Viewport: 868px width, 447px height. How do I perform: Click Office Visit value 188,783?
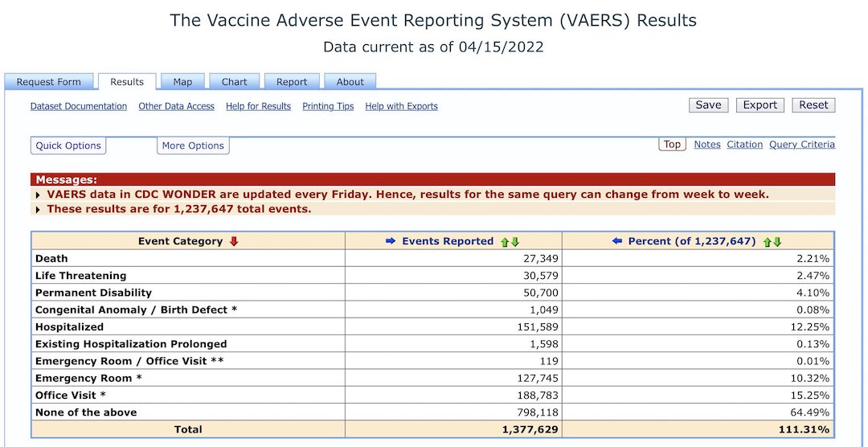[x=538, y=396]
